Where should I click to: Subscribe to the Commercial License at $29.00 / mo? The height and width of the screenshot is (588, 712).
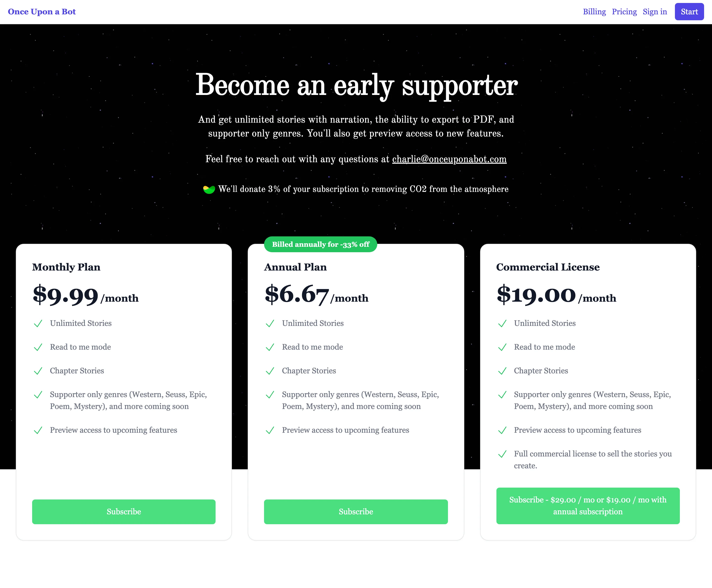coord(588,506)
